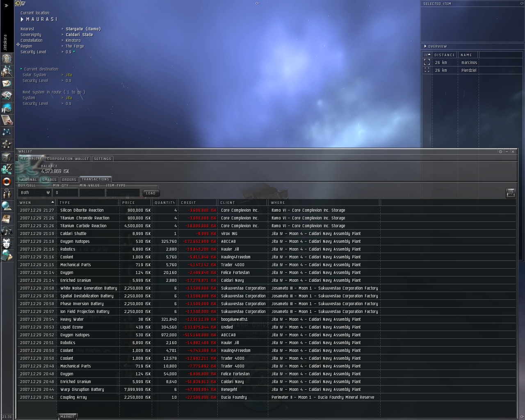The height and width of the screenshot is (420, 525).
Task: Select the Heavy Water transaction row
Action: (267, 320)
